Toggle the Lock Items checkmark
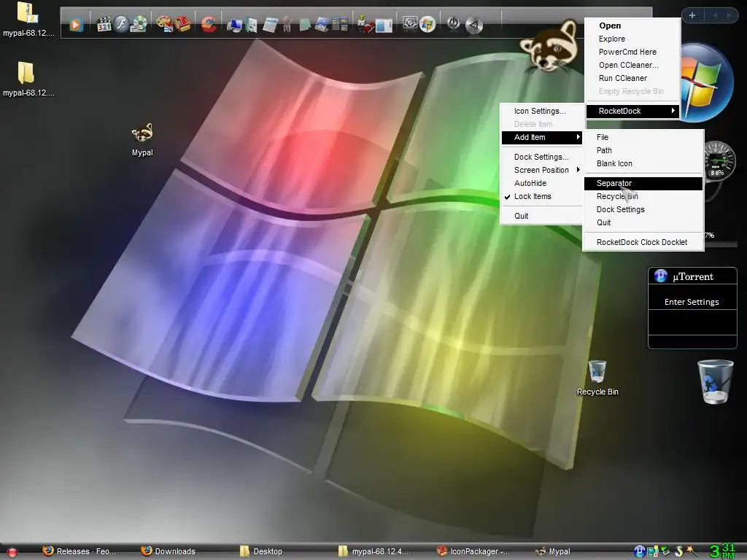747x560 pixels. (541, 196)
